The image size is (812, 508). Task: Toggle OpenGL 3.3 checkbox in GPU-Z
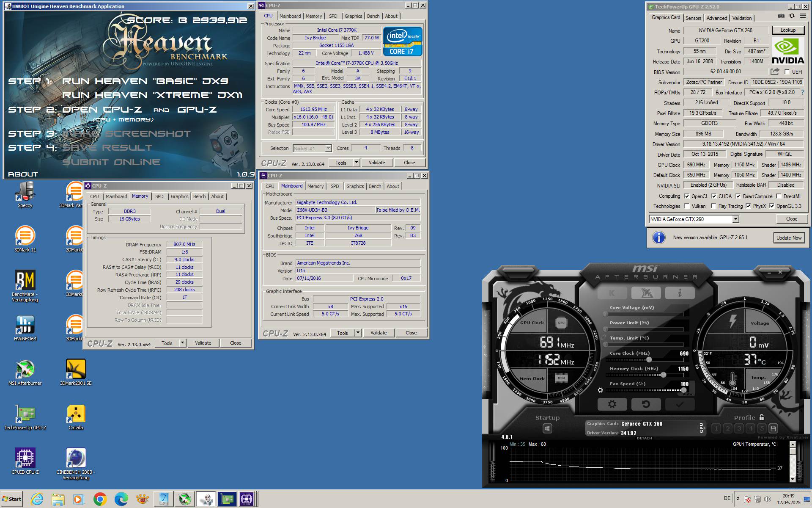click(x=772, y=206)
